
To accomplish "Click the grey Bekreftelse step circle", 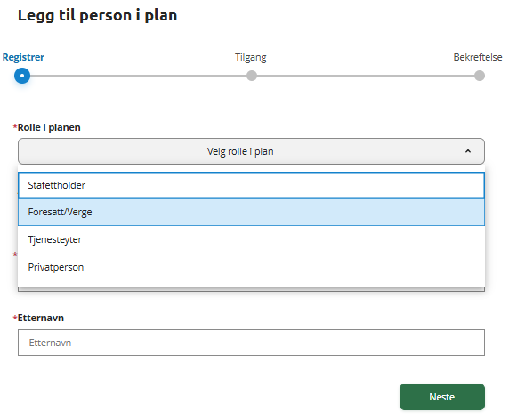I will pyautogui.click(x=480, y=76).
